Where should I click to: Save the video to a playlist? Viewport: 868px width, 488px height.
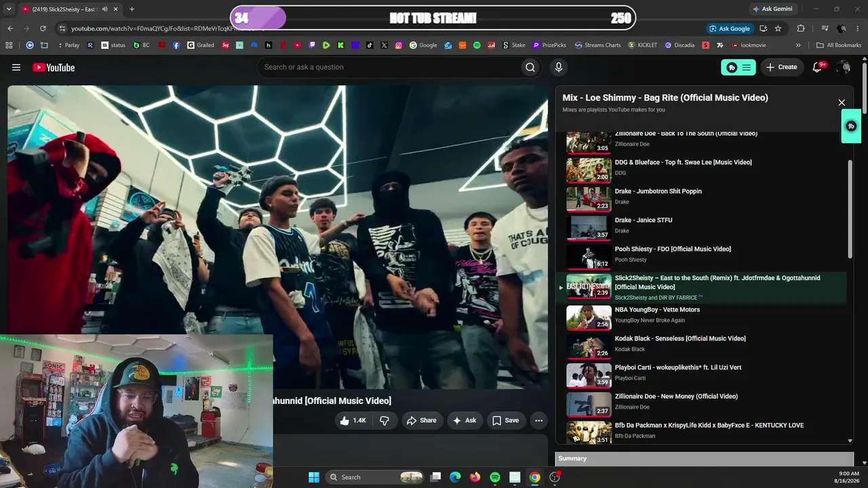[506, 420]
